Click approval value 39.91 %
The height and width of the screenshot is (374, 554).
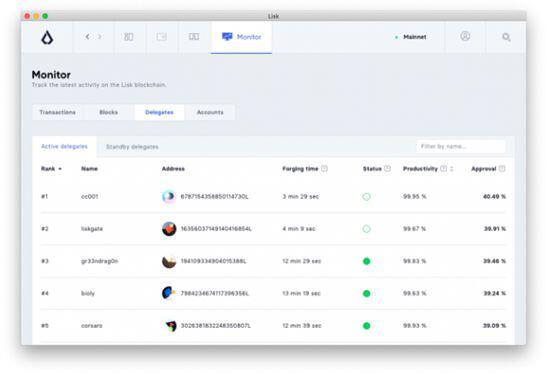(x=495, y=229)
